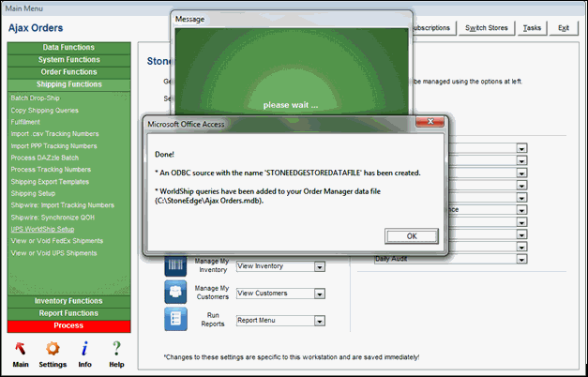Expand the Order Functions section
588x377 pixels.
[x=68, y=72]
